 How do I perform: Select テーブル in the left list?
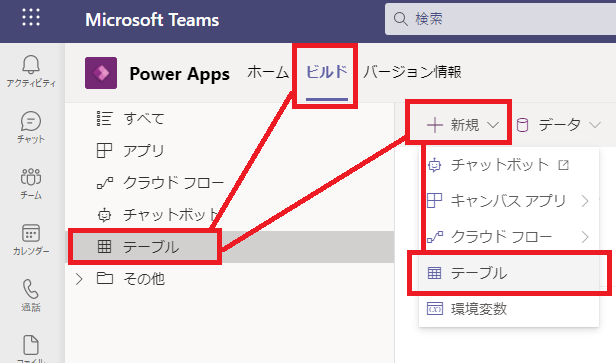(x=230, y=247)
